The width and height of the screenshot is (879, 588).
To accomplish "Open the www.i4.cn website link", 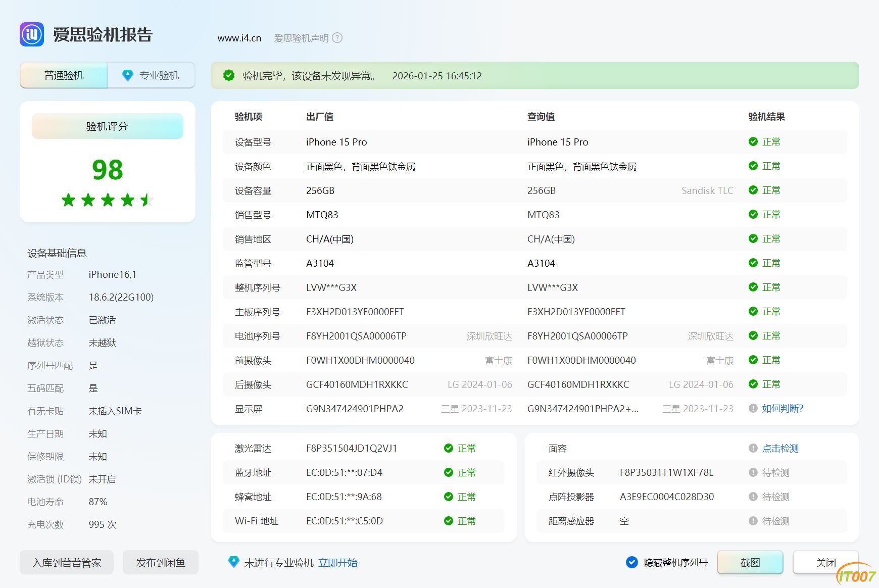I will 239,38.
